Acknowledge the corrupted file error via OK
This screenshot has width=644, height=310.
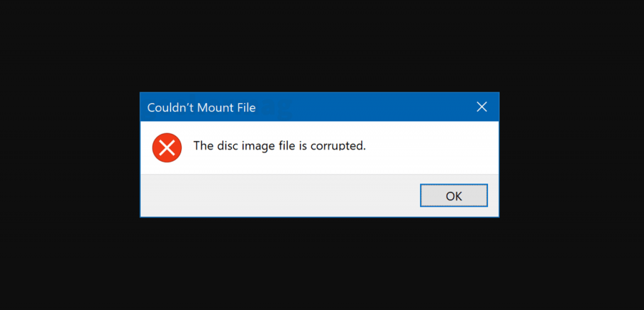click(454, 196)
